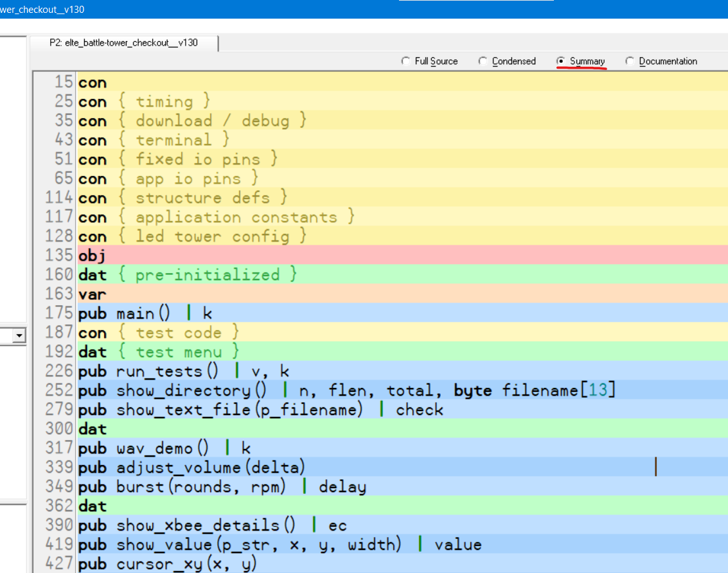728x573 pixels.
Task: Click the 'pub wav_demo()' line 317
Action: coord(403,448)
